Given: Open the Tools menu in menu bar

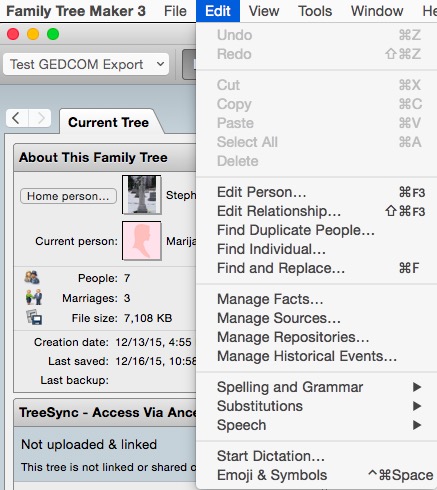Looking at the screenshot, I should point(315,11).
